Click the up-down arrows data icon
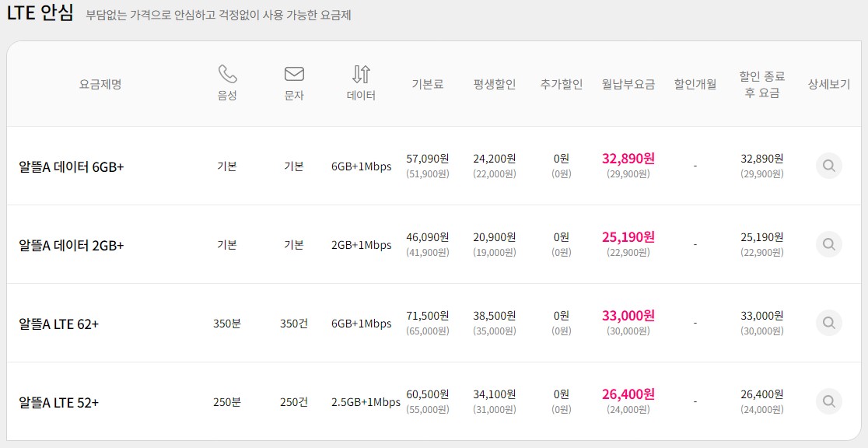This screenshot has height=448, width=868. [361, 74]
